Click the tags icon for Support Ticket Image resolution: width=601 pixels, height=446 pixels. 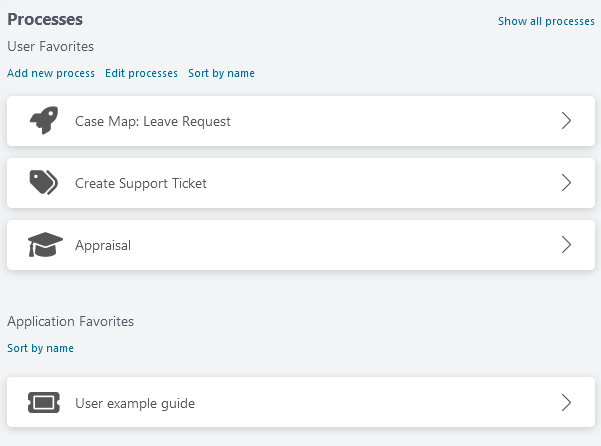[43, 183]
